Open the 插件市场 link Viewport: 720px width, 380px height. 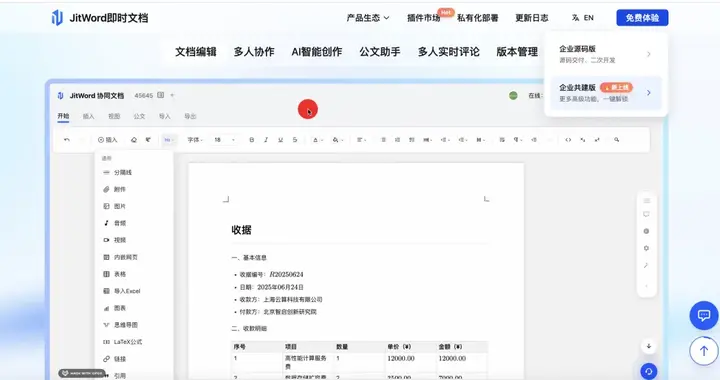click(423, 18)
